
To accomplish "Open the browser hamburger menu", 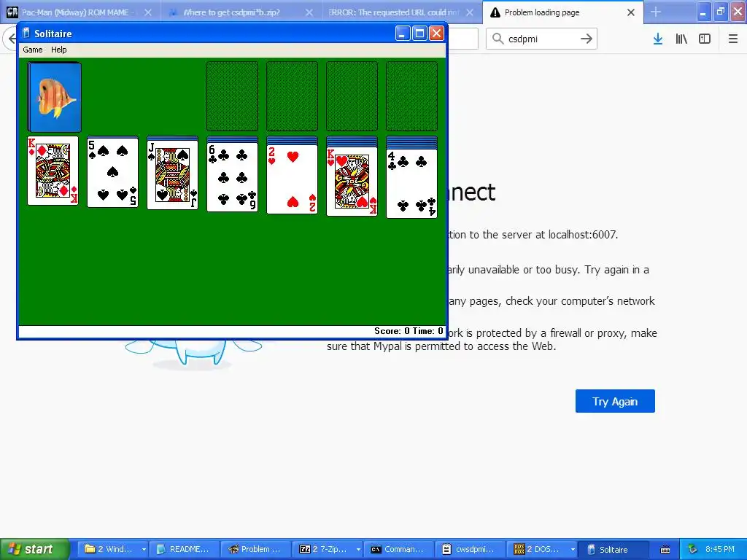I will click(x=733, y=39).
